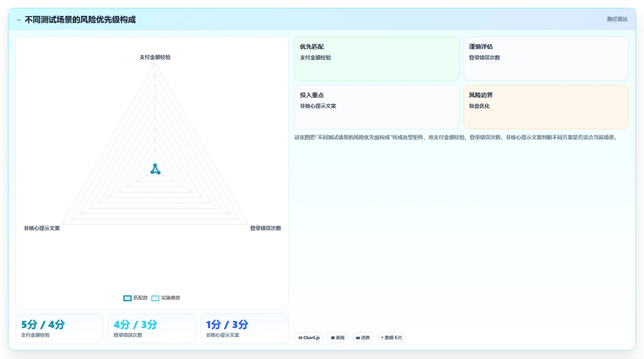Image resolution: width=644 pixels, height=359 pixels.
Task: Toggle the 实施难度 legend swatch
Action: click(x=155, y=298)
